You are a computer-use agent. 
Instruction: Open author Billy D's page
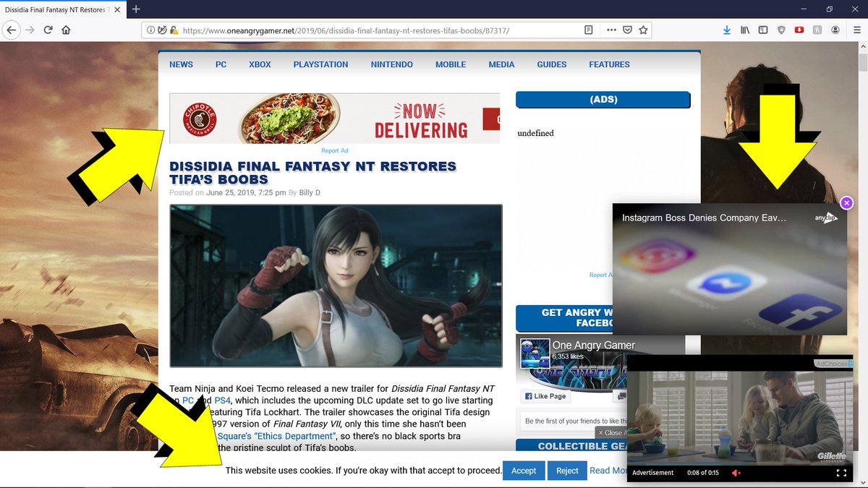click(310, 192)
